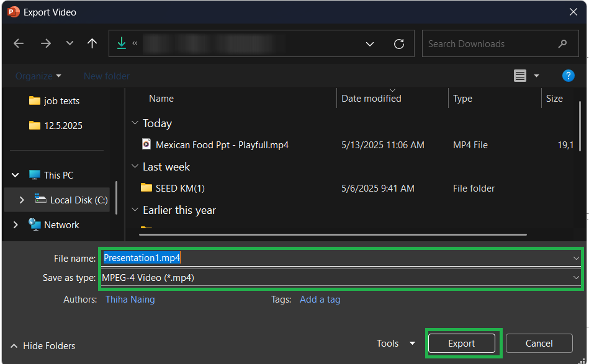Open help with the question mark icon
Screen dimensions: 589x364
pos(568,76)
